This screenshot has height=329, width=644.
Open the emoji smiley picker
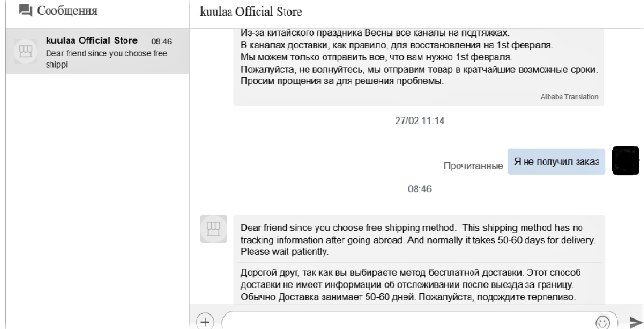[x=602, y=322]
